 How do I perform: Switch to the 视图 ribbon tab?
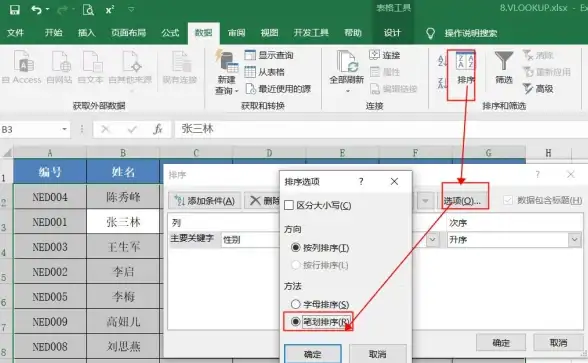270,33
